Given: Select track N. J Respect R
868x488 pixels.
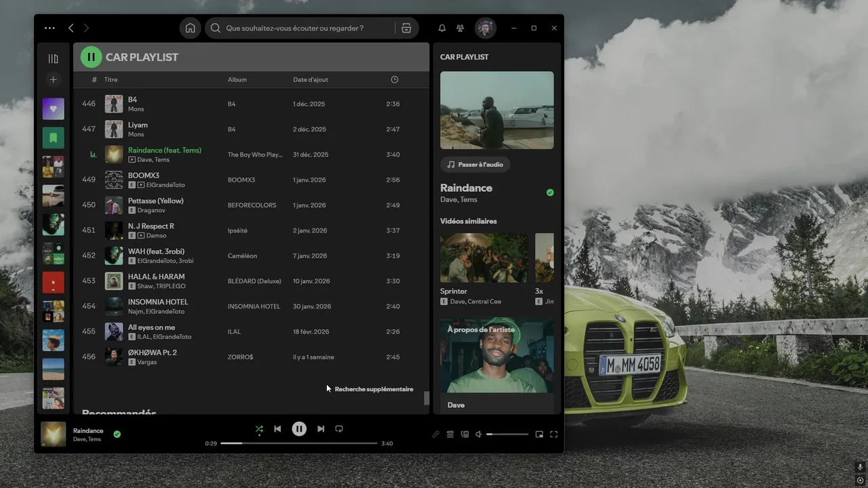Looking at the screenshot, I should pos(252,230).
